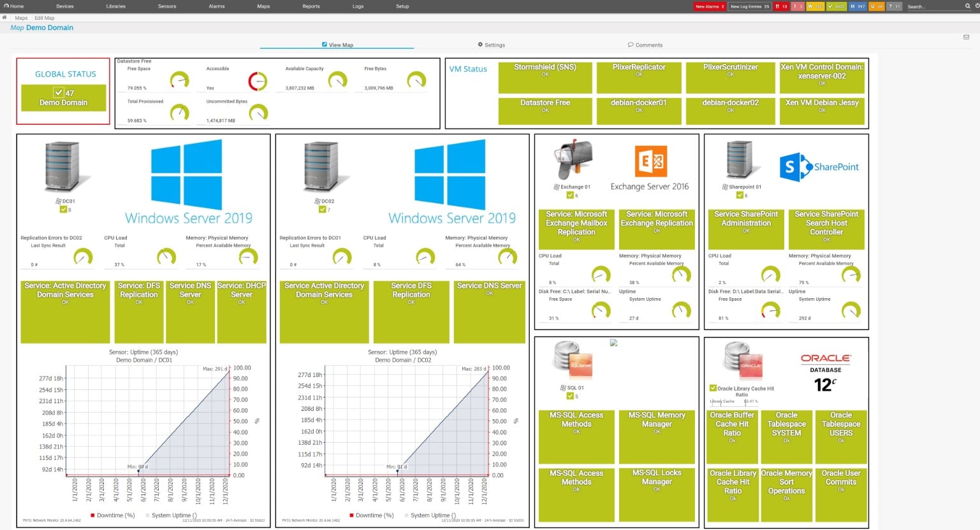This screenshot has height=530, width=980.
Task: Click the DC01 status checkmark showing 8
Action: 63,210
